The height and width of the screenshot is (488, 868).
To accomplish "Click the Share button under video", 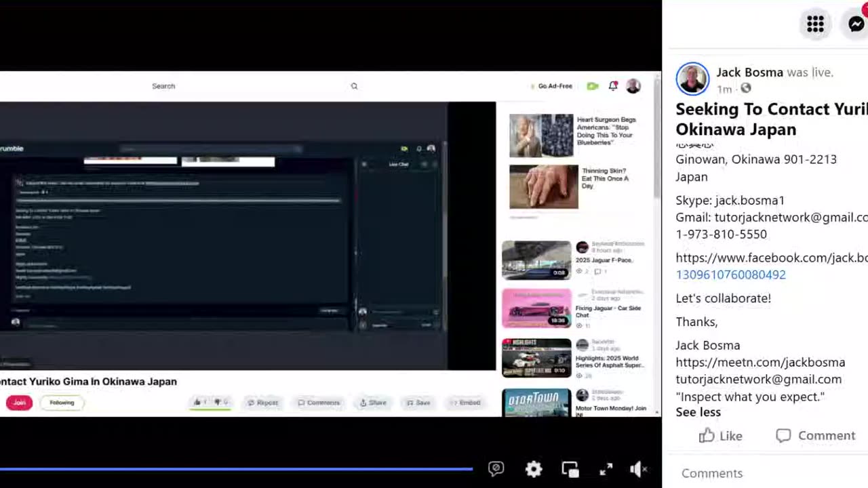I will (x=373, y=403).
